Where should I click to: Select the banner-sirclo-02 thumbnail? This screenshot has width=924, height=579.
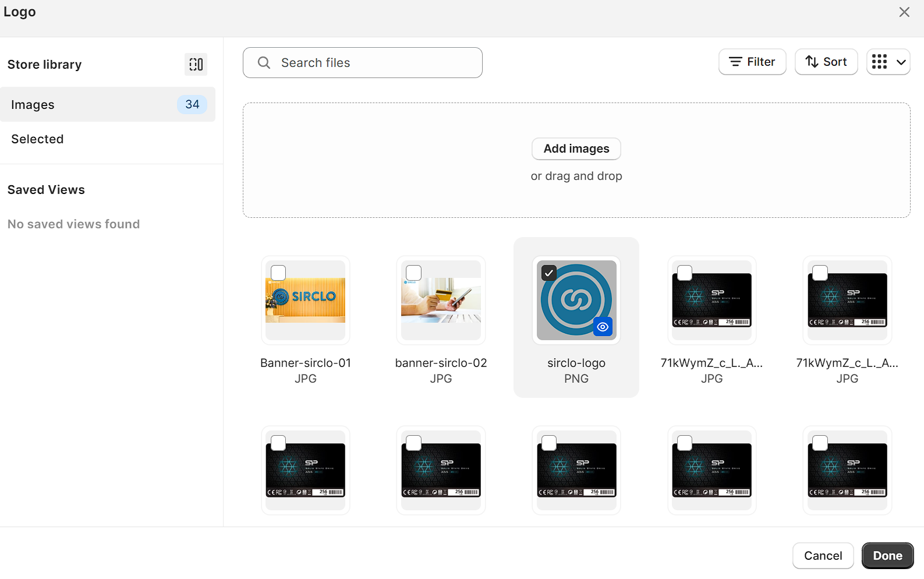(x=441, y=300)
